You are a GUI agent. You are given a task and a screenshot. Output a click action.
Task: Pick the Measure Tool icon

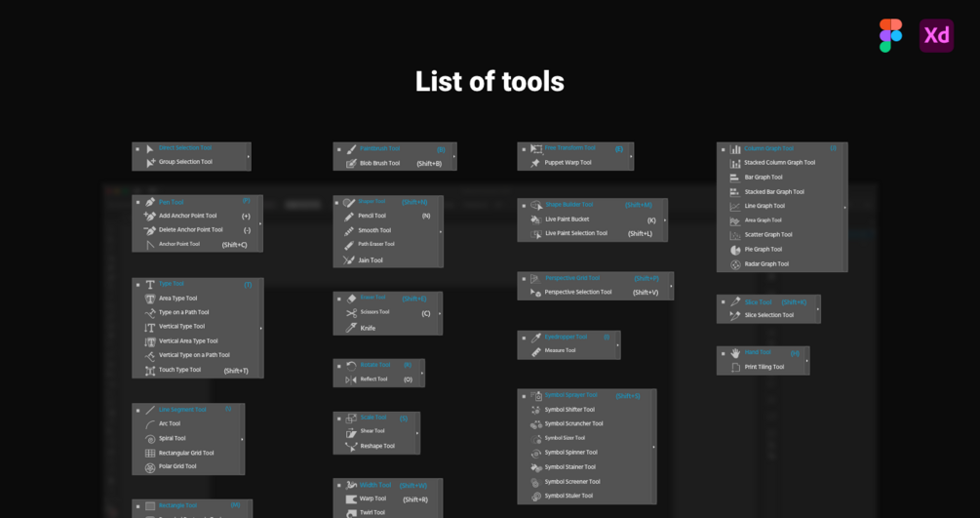535,351
